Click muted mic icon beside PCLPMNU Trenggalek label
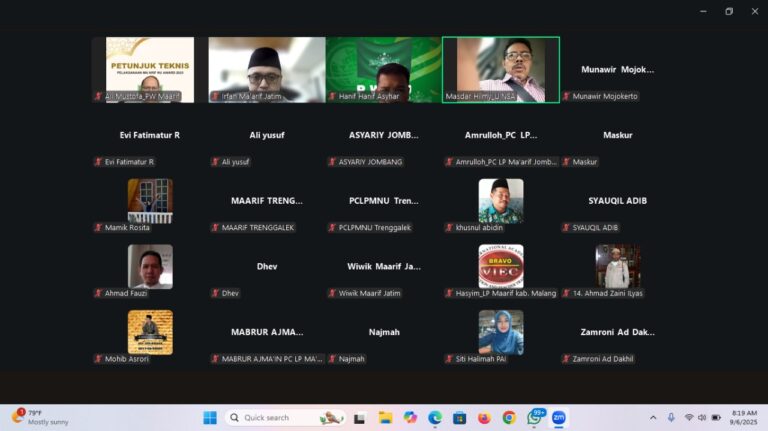 (x=332, y=228)
